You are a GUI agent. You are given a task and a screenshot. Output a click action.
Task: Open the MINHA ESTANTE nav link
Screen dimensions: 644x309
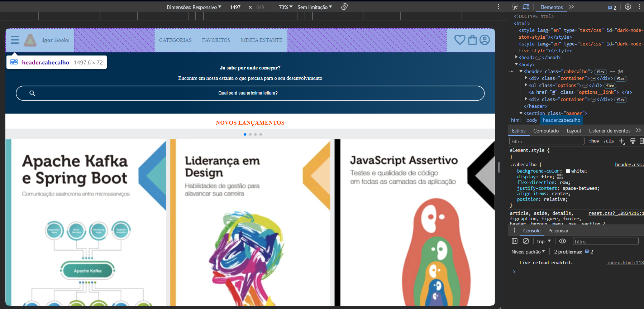tap(261, 40)
